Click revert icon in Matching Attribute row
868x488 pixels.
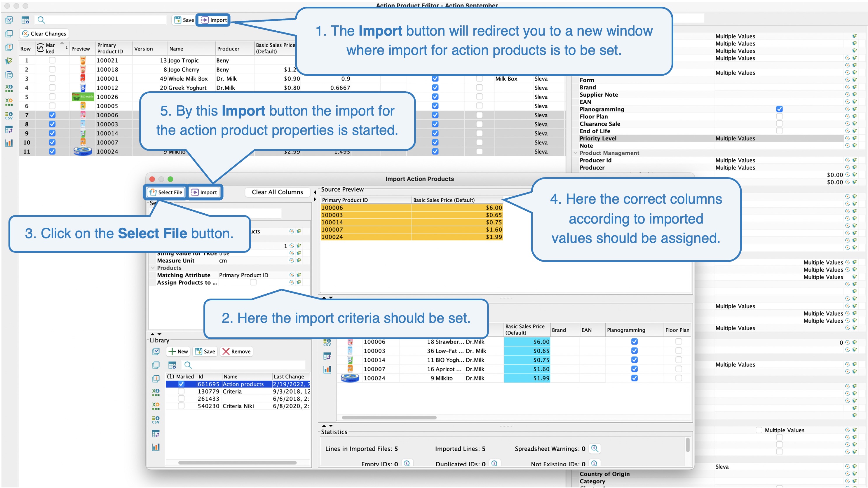click(x=292, y=275)
